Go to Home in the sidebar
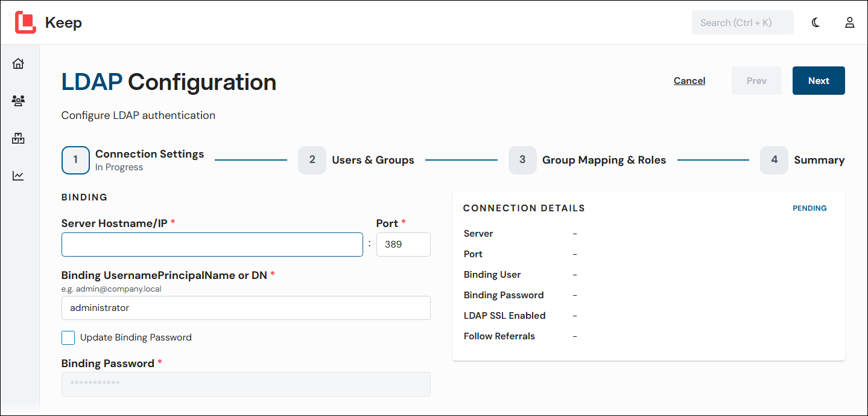868x416 pixels. (18, 63)
